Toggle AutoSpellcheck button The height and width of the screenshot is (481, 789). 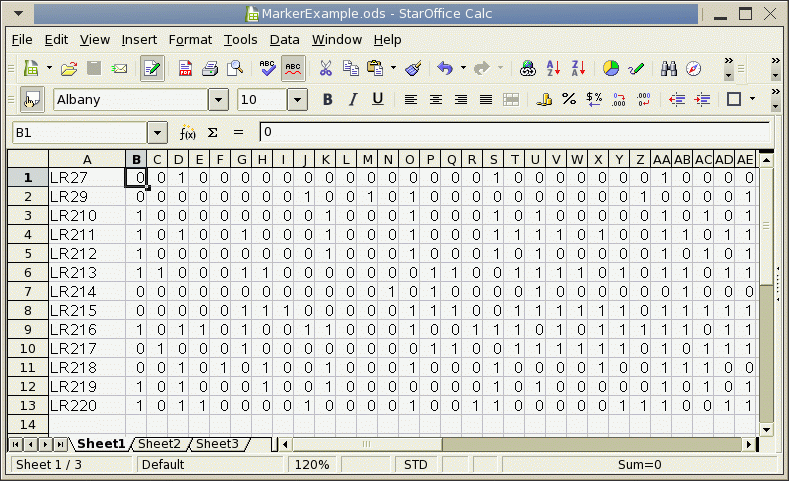point(293,69)
